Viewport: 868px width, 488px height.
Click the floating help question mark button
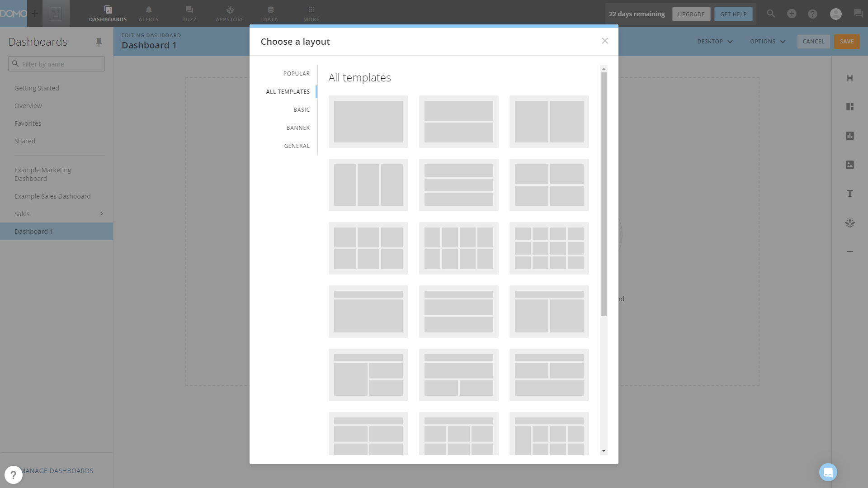tap(14, 475)
